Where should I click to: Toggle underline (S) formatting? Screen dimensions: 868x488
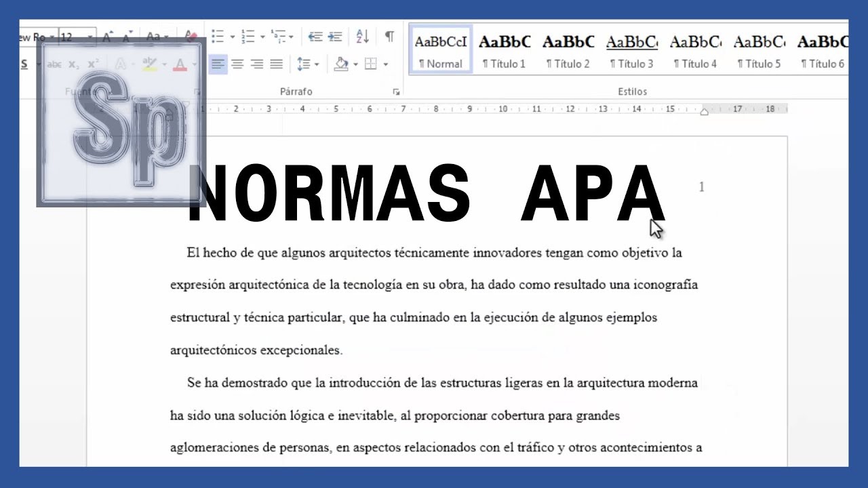[24, 64]
